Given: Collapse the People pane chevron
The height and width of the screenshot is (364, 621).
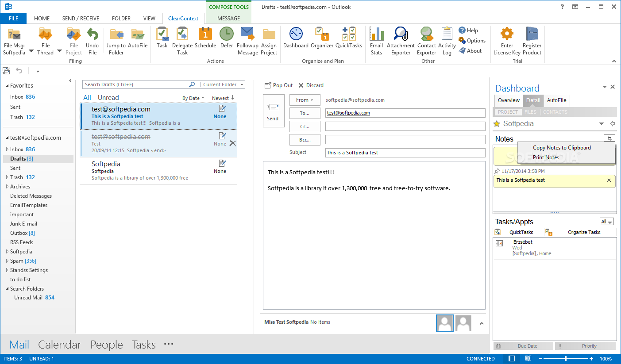Looking at the screenshot, I should (482, 323).
